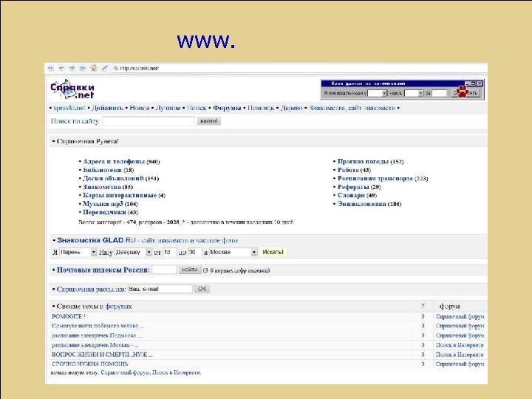This screenshot has width=532, height=399.
Task: Open Поиск в Интернете in ВОПРОС ЖИЗНИ row
Action: tap(460, 355)
